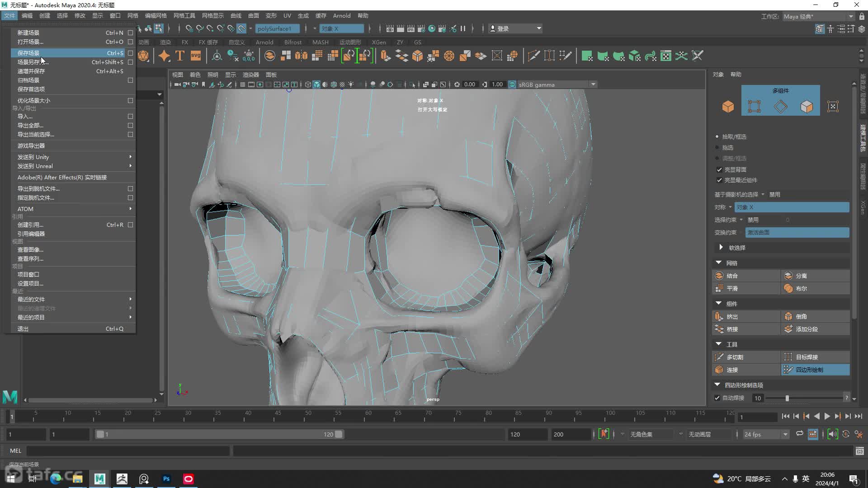Open the sRGB gamma view transform dropdown
The image size is (868, 488).
557,84
